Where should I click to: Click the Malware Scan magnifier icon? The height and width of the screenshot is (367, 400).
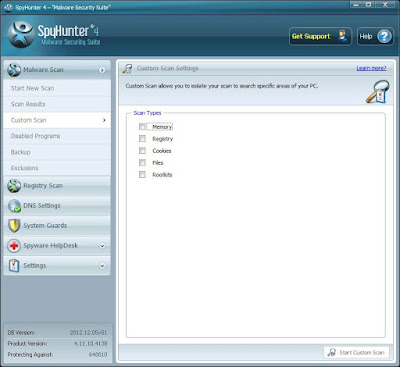tap(14, 70)
